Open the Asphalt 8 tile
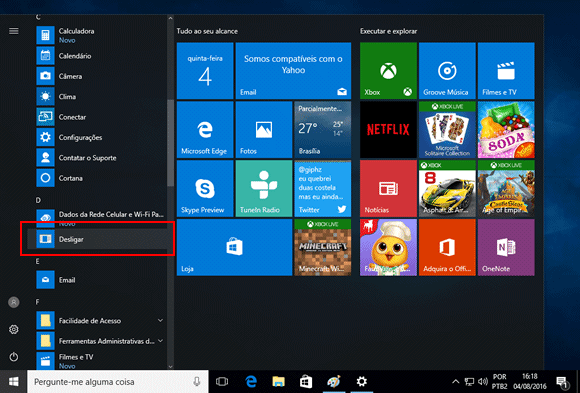The image size is (580, 393). (x=447, y=188)
